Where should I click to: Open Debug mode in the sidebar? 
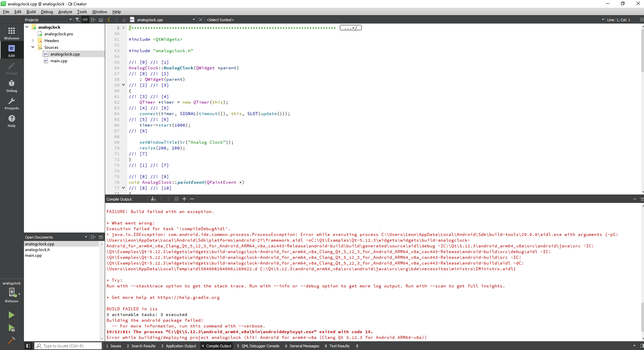point(12,86)
